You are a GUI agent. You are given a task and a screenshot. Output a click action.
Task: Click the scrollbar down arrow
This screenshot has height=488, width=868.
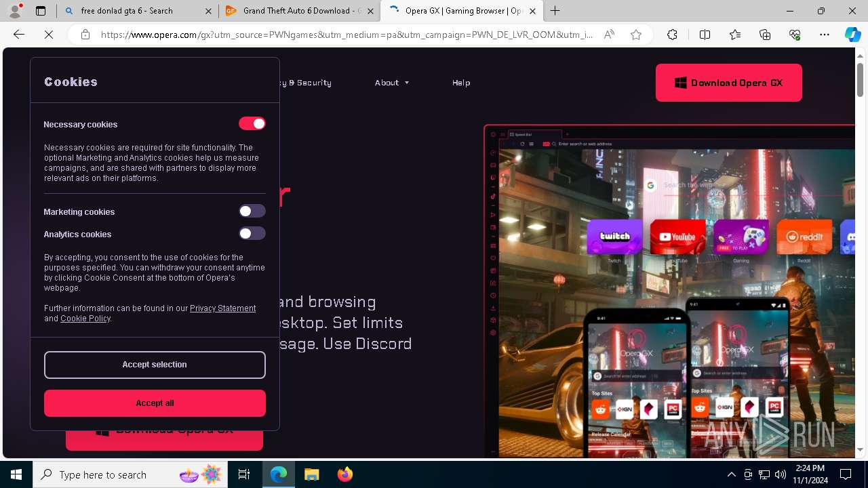coord(861,449)
